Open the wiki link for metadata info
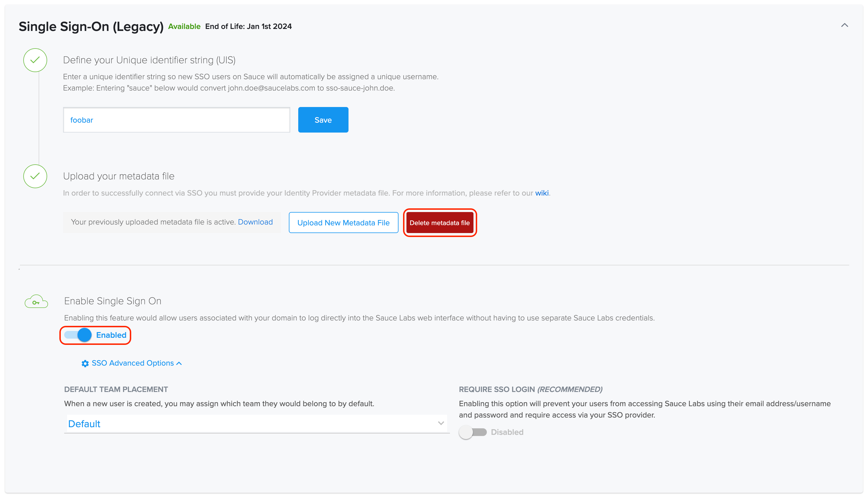This screenshot has height=499, width=868. (x=542, y=193)
